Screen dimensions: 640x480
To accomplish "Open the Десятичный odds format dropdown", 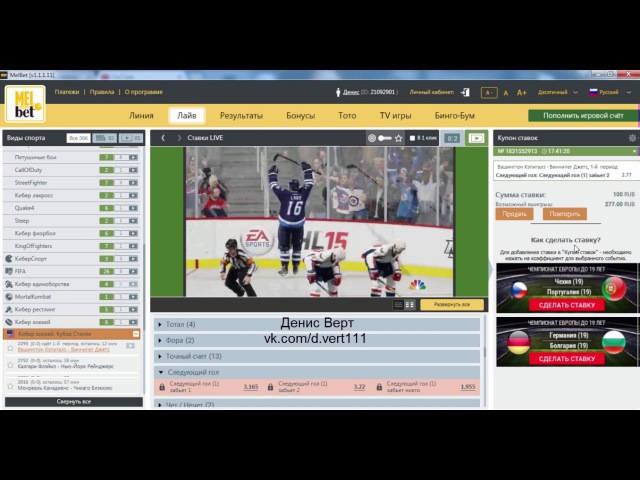I will [x=557, y=92].
